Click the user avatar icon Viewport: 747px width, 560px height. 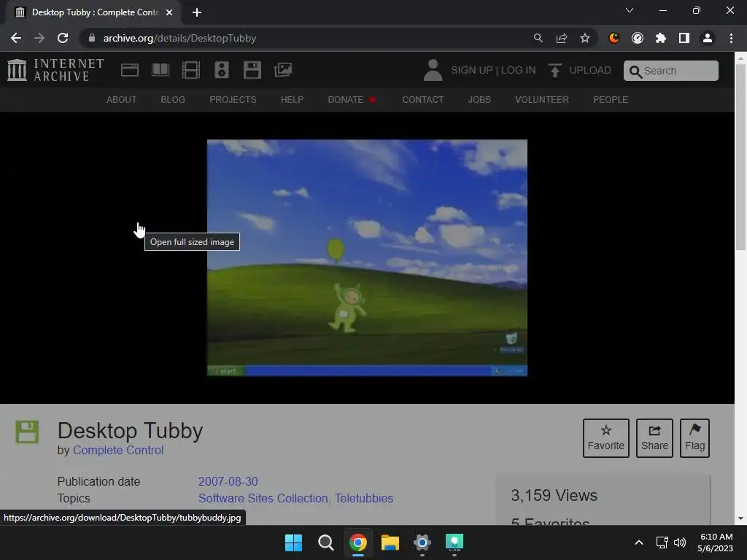click(x=433, y=70)
